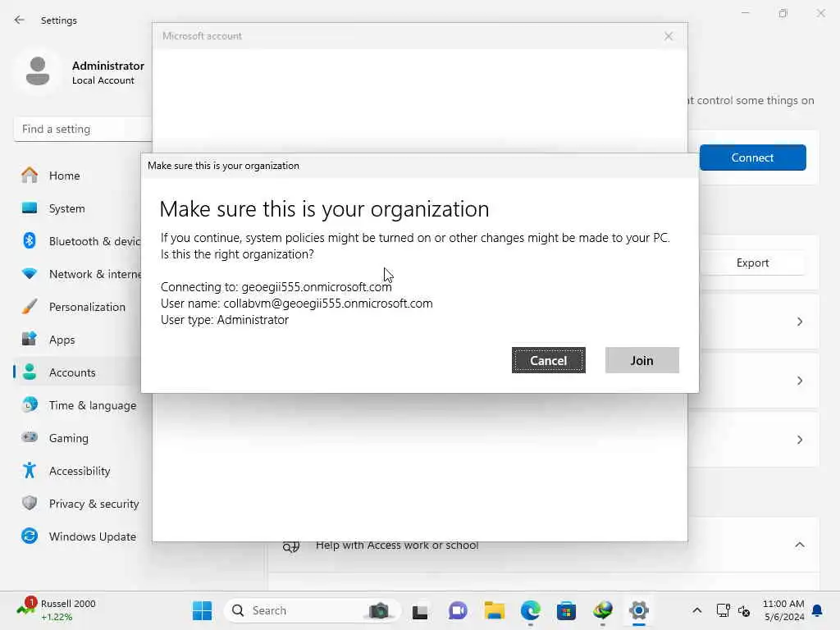Cancel the organization join dialog
This screenshot has width=840, height=630.
[548, 361]
